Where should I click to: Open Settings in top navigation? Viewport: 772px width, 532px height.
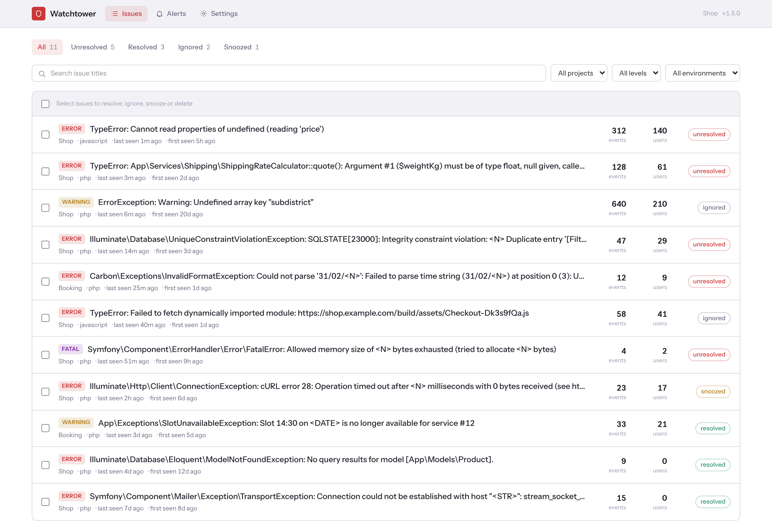tap(219, 14)
